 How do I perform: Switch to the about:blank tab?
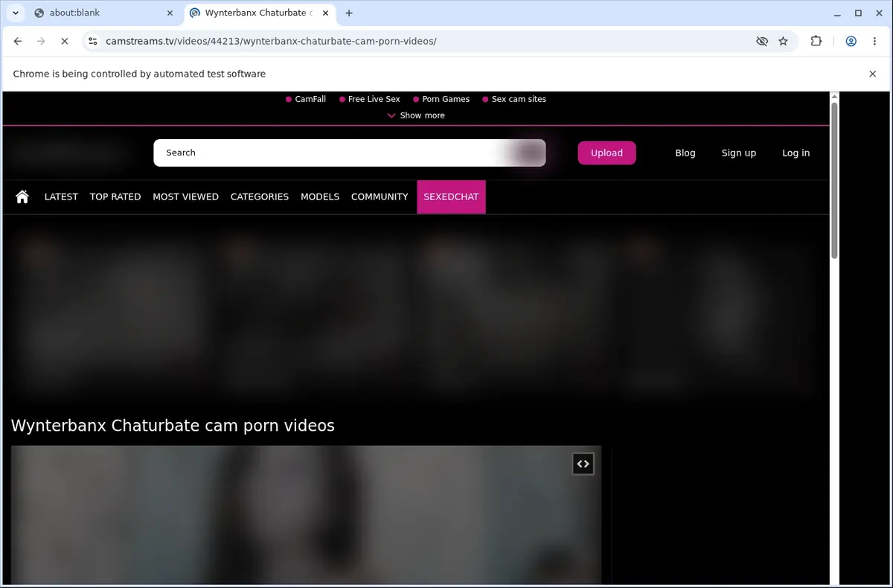point(104,13)
